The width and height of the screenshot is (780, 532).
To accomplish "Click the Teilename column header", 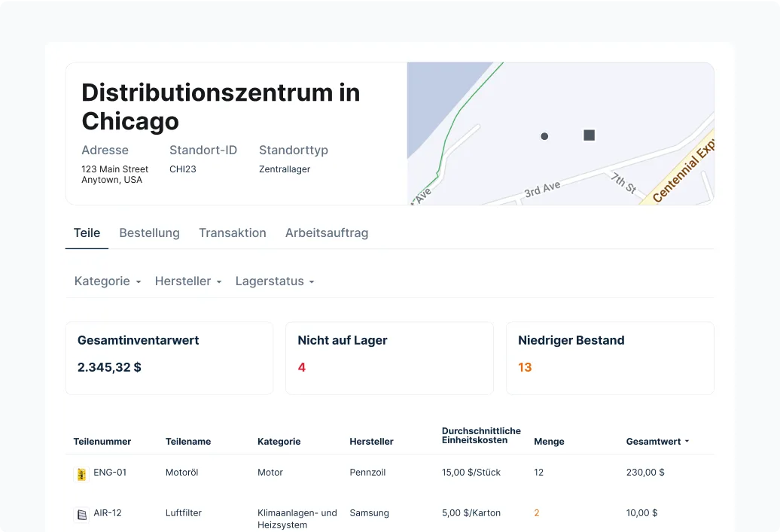I will [188, 442].
